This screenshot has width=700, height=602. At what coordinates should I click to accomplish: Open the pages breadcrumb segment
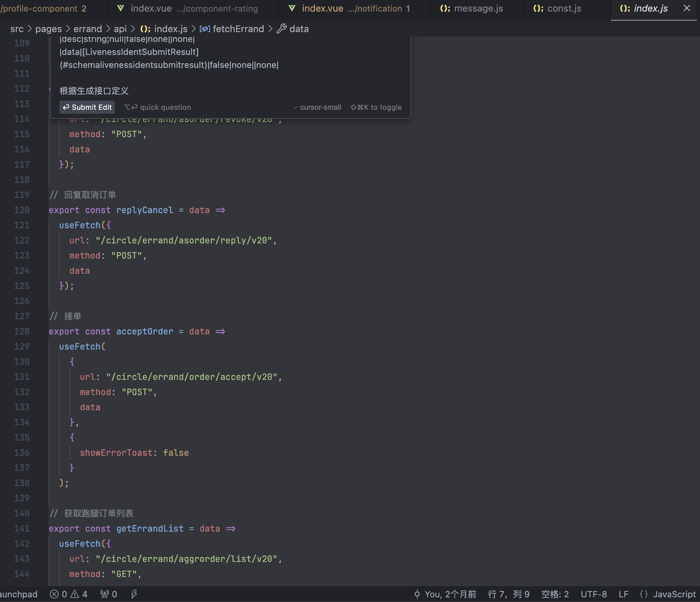tap(48, 29)
